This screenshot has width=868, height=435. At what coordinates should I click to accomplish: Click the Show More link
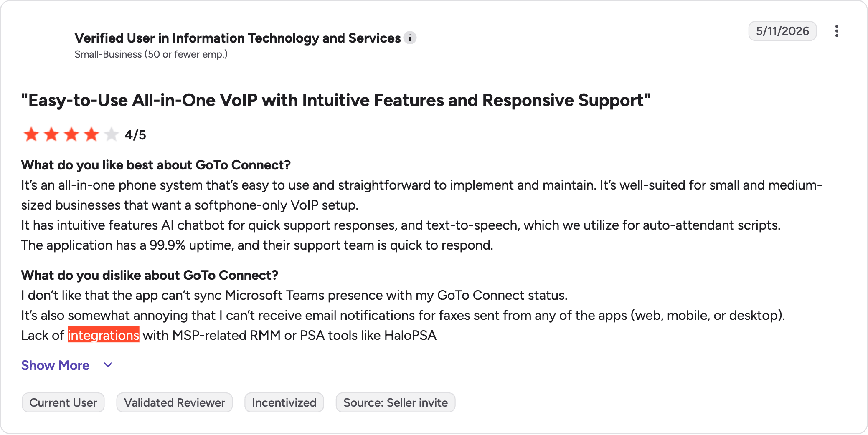coord(56,365)
